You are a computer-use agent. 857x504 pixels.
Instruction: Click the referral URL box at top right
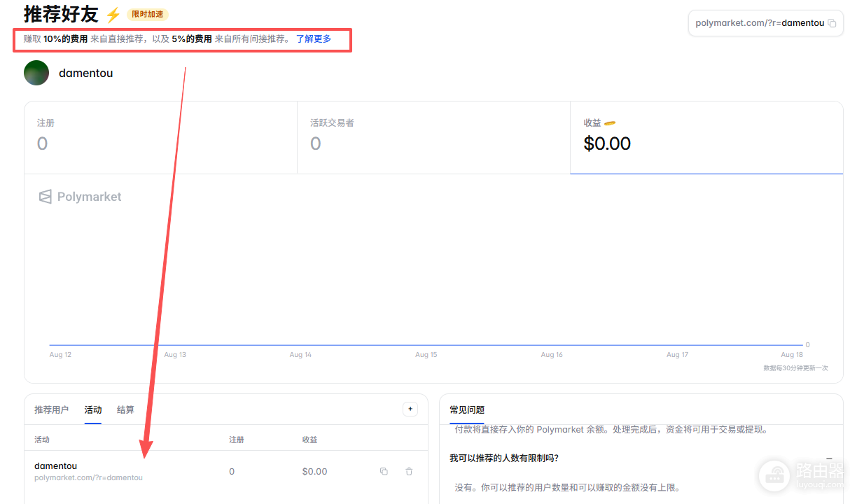tap(766, 23)
